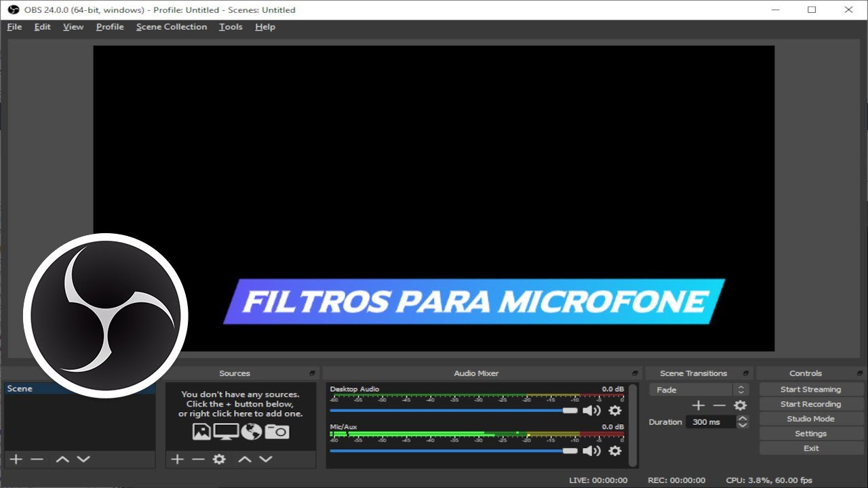The width and height of the screenshot is (868, 488).
Task: Click the 'LIVE: 00:00:00' status text
Action: 598,480
